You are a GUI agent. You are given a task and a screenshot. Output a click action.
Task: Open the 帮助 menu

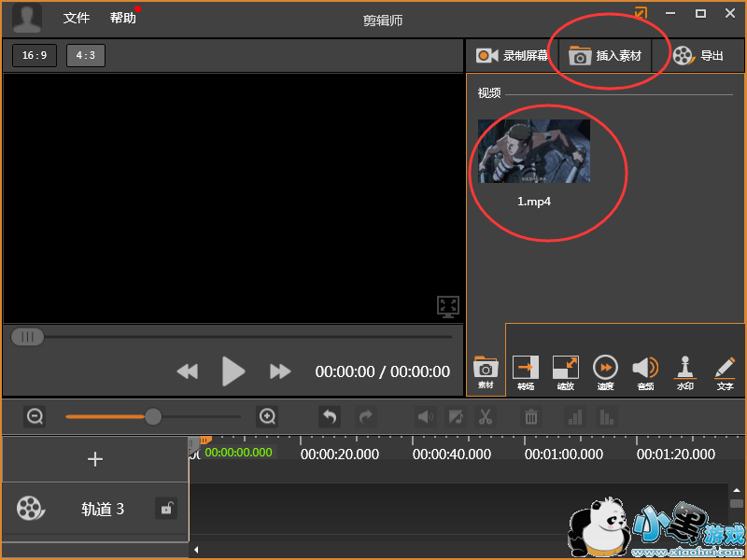point(122,18)
